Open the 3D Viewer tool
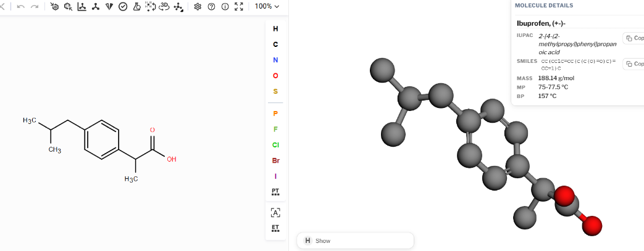This screenshot has width=644, height=251. click(x=164, y=6)
